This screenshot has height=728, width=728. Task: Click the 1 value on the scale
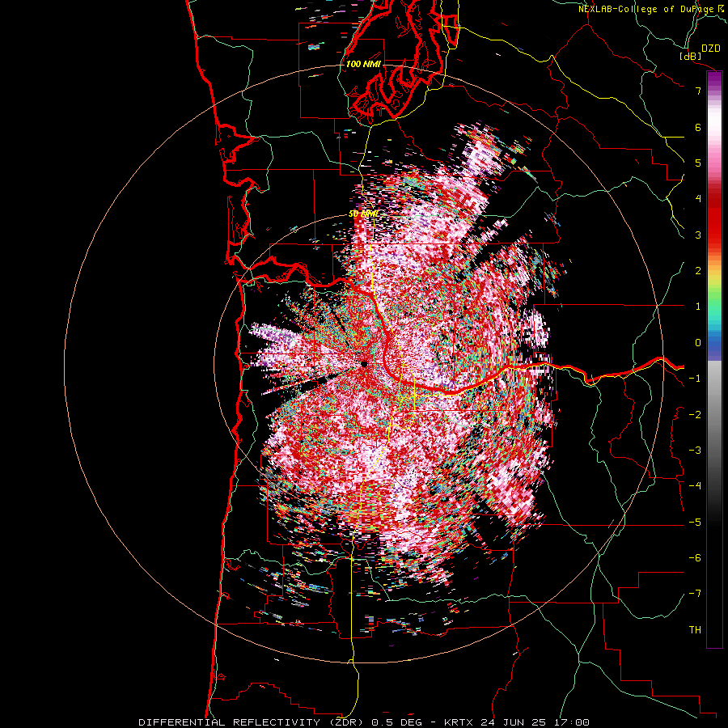click(698, 307)
